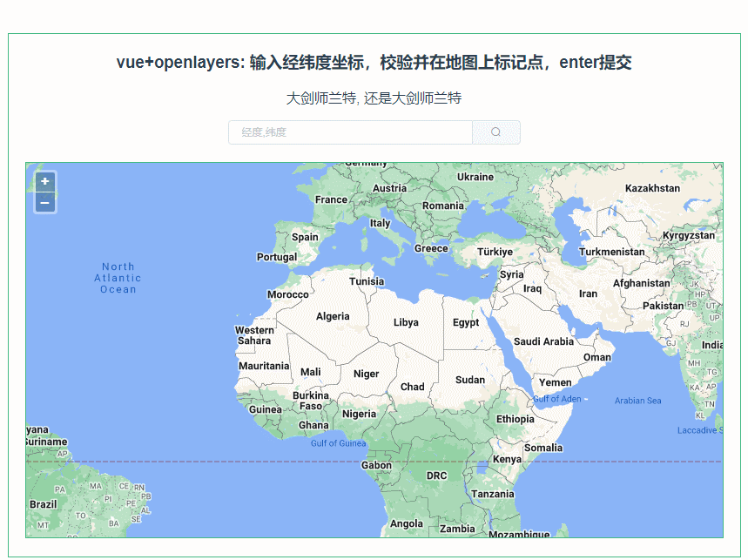Click the Guinea country label

tap(266, 409)
